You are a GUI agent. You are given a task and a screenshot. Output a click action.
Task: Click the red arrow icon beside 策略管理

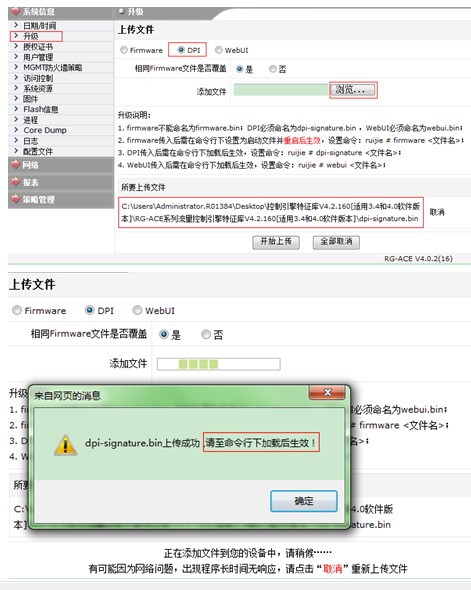[x=15, y=199]
